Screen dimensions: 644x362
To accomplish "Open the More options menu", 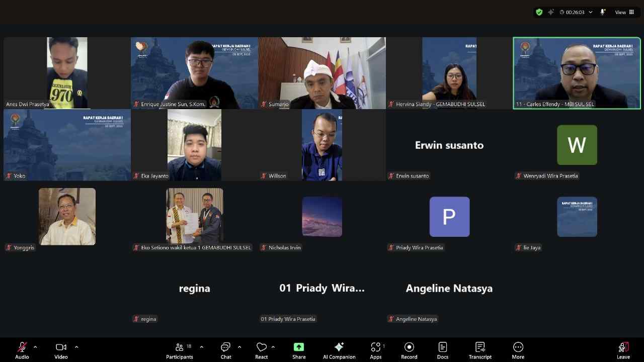I will click(518, 350).
